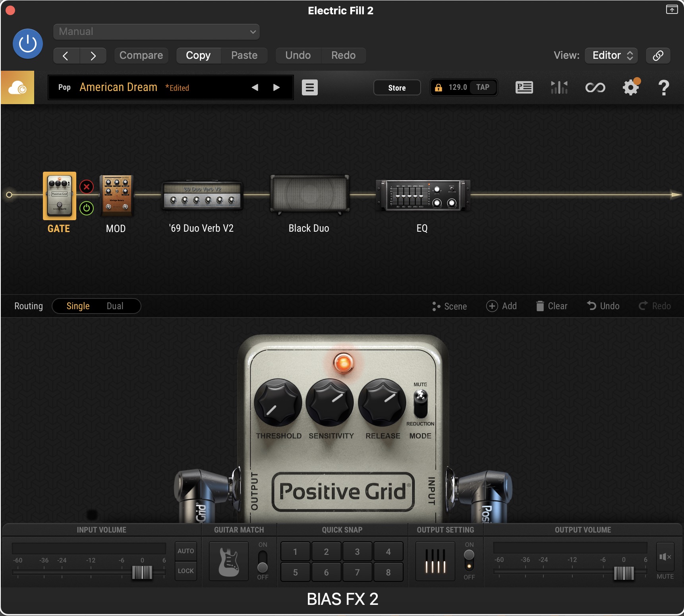This screenshot has height=616, width=684.
Task: Open the preset list hamburger menu
Action: click(310, 87)
